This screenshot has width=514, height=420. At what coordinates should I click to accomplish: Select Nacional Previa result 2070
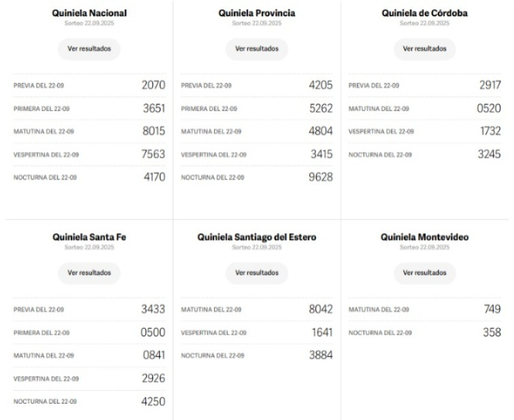coord(153,86)
